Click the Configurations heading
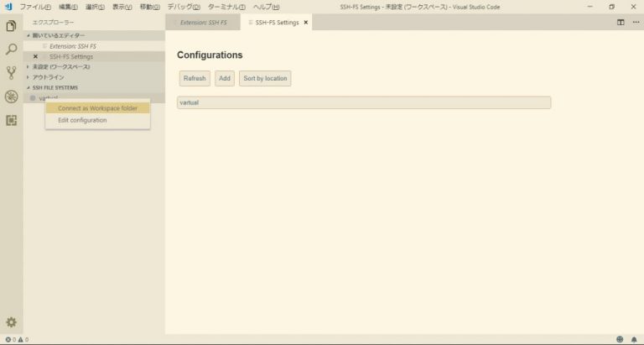Image resolution: width=644 pixels, height=345 pixels. 210,55
